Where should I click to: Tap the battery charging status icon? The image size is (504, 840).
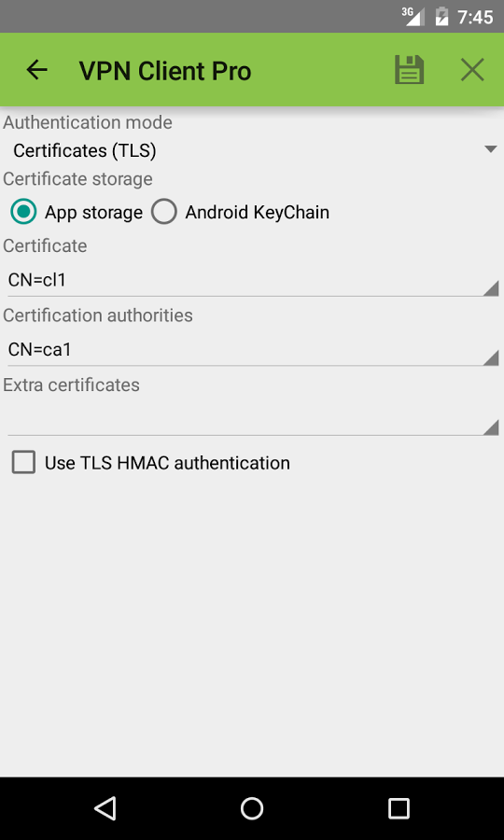coord(441,16)
